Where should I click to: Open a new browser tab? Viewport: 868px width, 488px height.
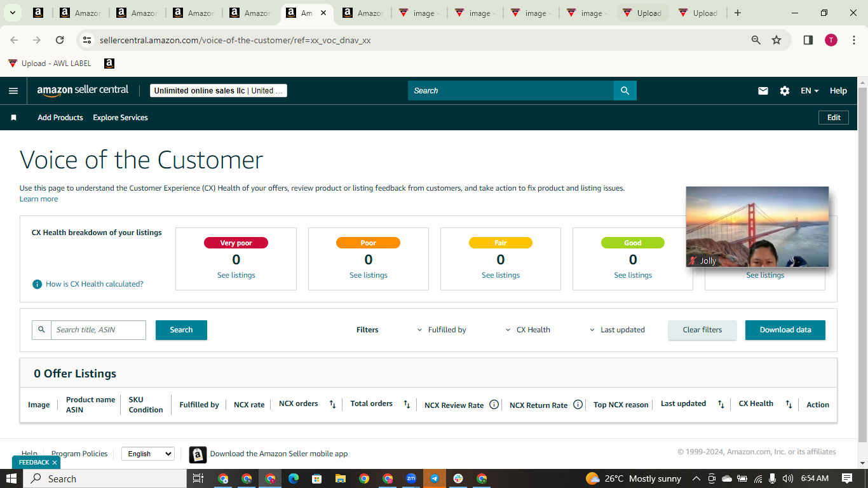[x=737, y=13]
